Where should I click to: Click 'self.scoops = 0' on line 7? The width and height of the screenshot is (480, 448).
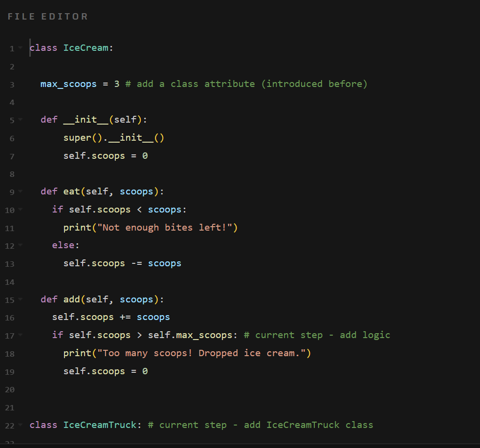(x=106, y=156)
